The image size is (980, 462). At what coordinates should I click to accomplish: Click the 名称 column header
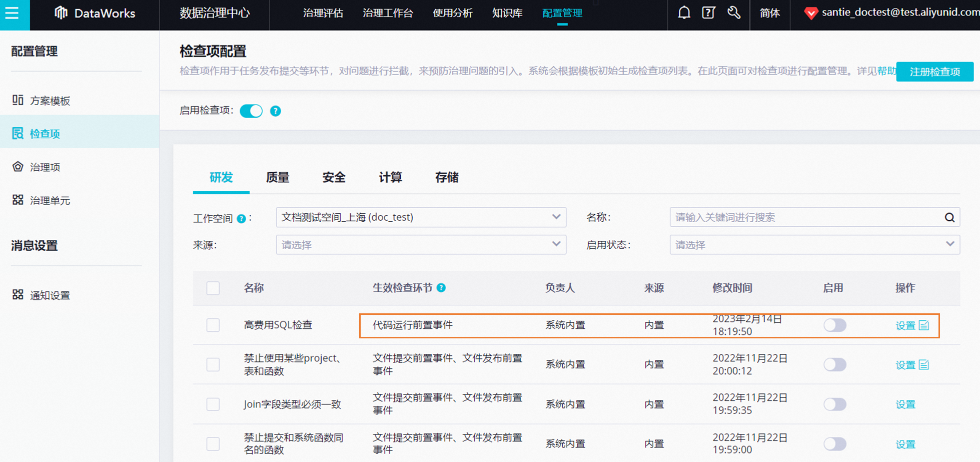coord(254,288)
